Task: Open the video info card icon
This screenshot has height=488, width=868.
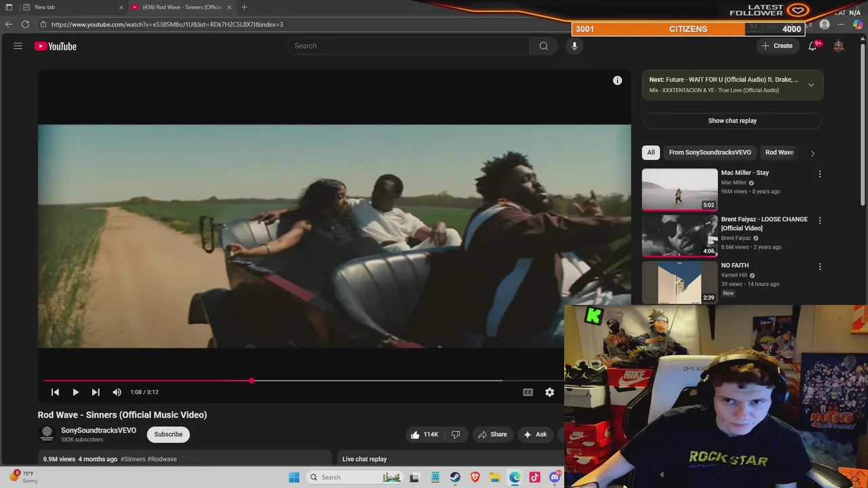Action: coord(617,81)
